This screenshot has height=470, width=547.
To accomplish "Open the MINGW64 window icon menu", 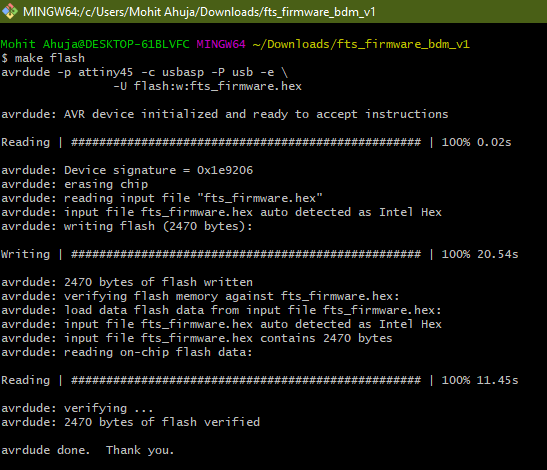I will coord(9,12).
